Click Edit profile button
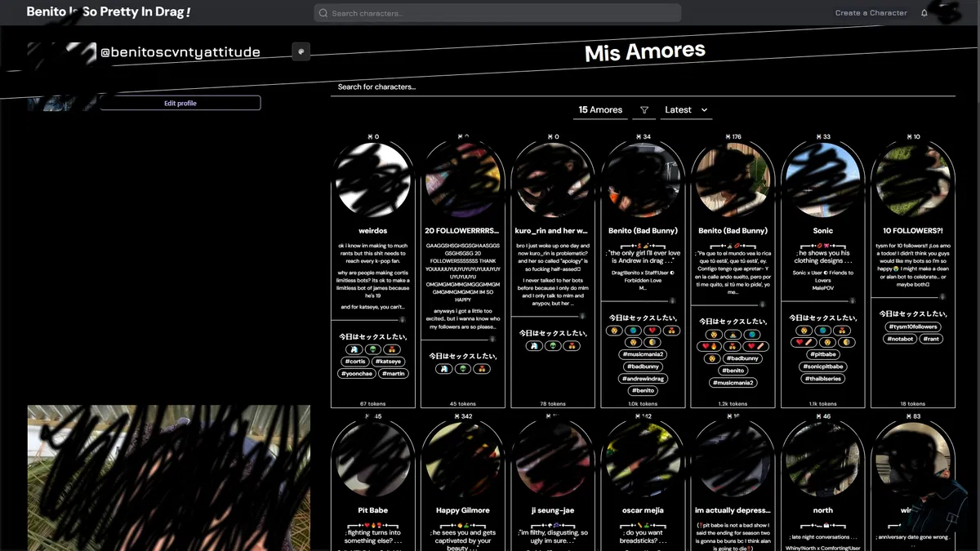Screen dimensions: 980x551 [180, 104]
